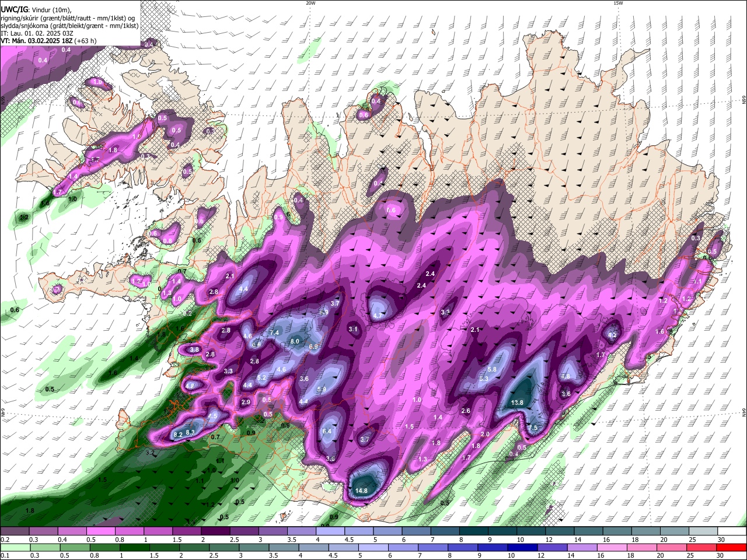Click the 5.9 snowfall value
Screen dimensions: 747x560
coord(322,390)
